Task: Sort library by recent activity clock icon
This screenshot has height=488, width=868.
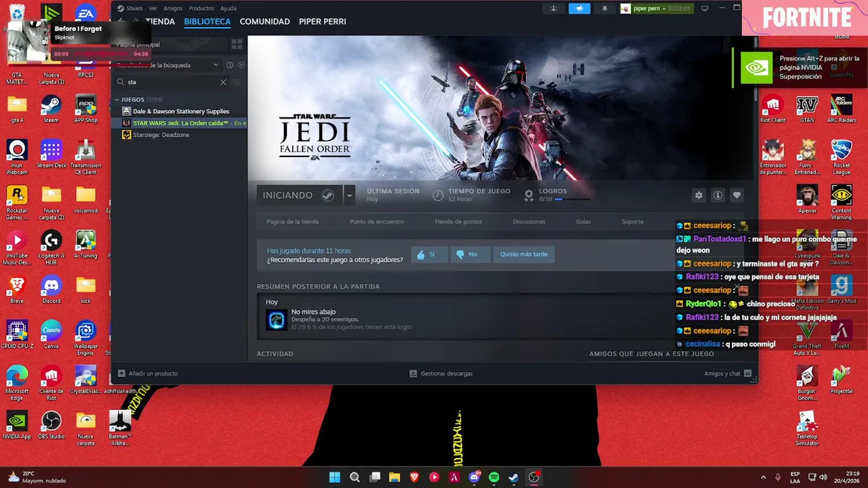Action: (x=230, y=65)
